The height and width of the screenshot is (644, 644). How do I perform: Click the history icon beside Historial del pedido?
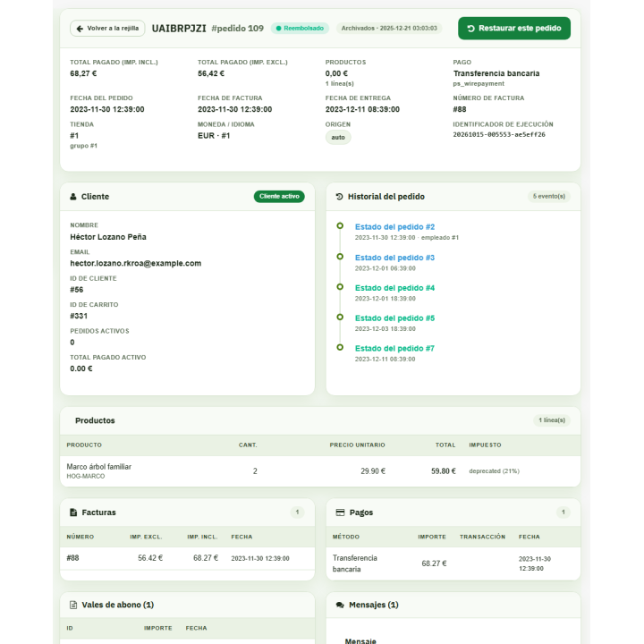pyautogui.click(x=339, y=197)
